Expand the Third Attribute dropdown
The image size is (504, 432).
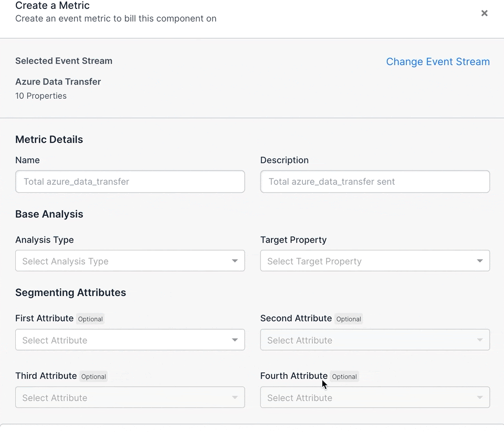point(130,397)
